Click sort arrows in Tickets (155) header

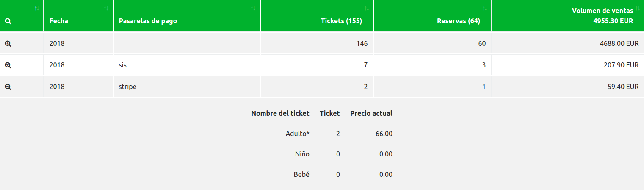367,8
